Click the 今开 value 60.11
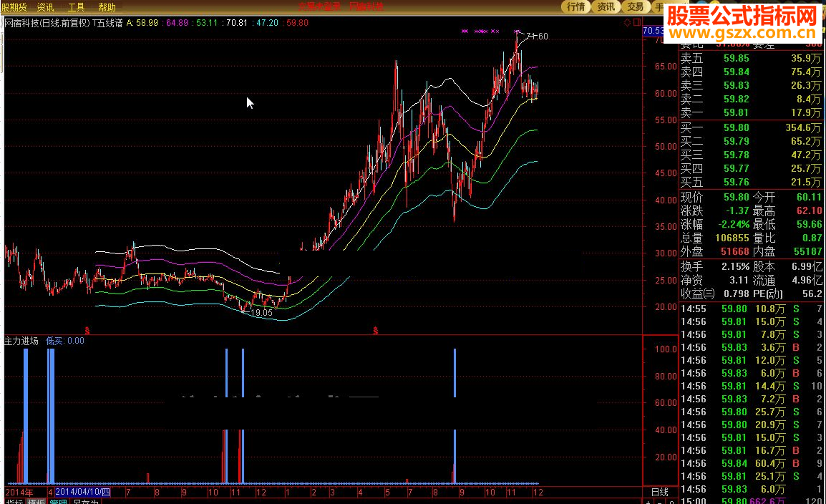The image size is (826, 504). [809, 197]
